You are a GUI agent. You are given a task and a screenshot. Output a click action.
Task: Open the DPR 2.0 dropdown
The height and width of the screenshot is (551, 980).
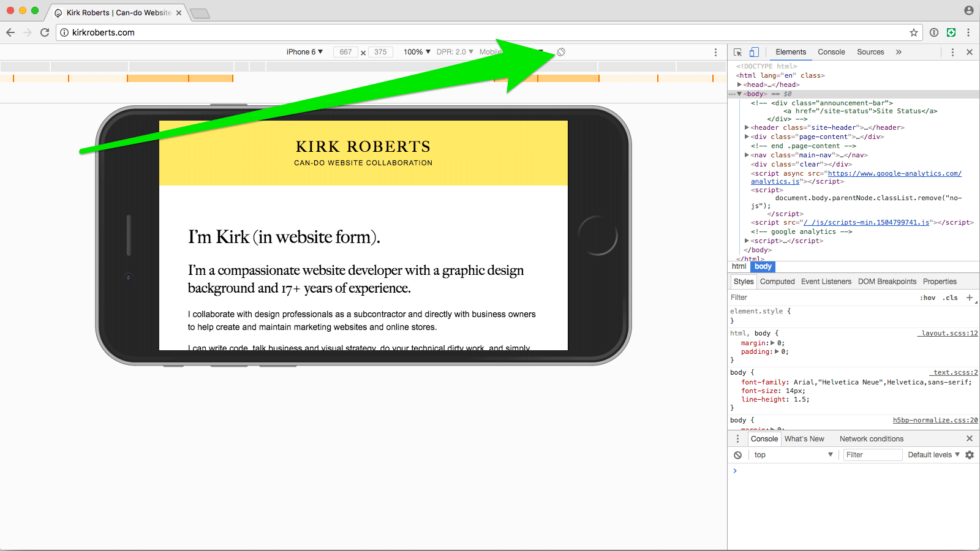click(x=455, y=52)
